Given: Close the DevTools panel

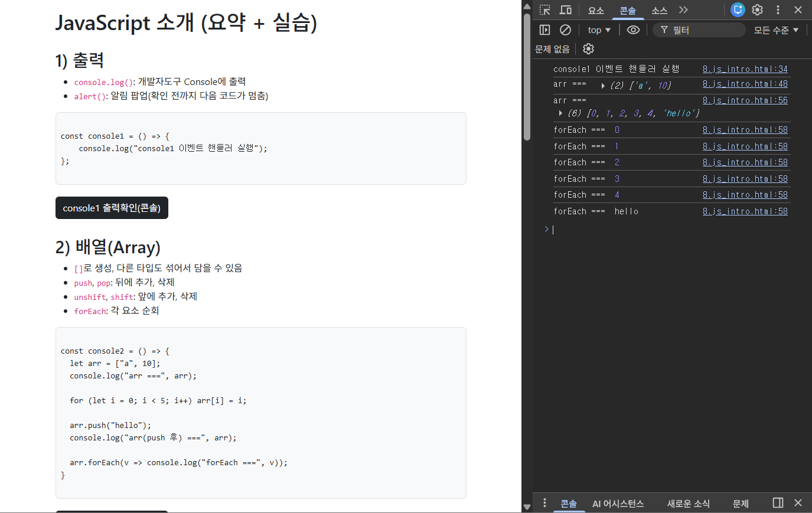Looking at the screenshot, I should [798, 10].
